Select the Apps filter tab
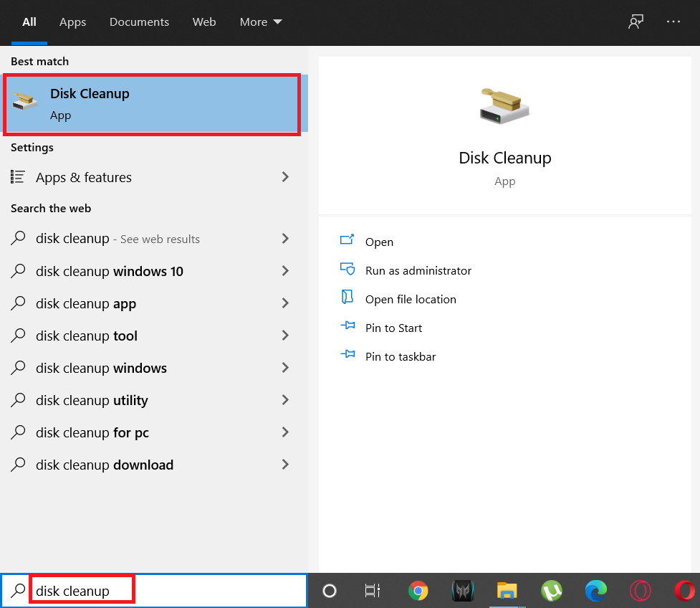This screenshot has height=608, width=700. tap(72, 22)
